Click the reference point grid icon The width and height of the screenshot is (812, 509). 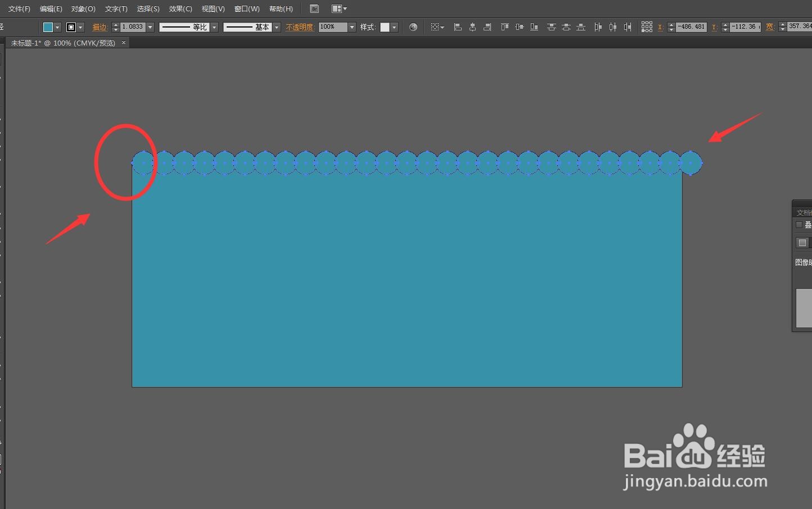(x=647, y=27)
